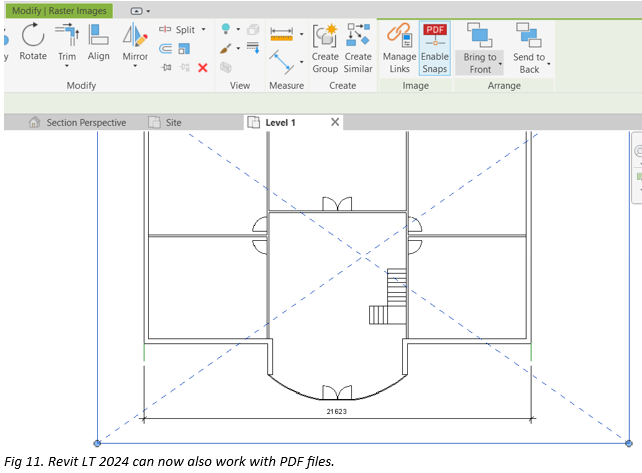
Task: Select the Offset tool icon
Action: point(165,49)
